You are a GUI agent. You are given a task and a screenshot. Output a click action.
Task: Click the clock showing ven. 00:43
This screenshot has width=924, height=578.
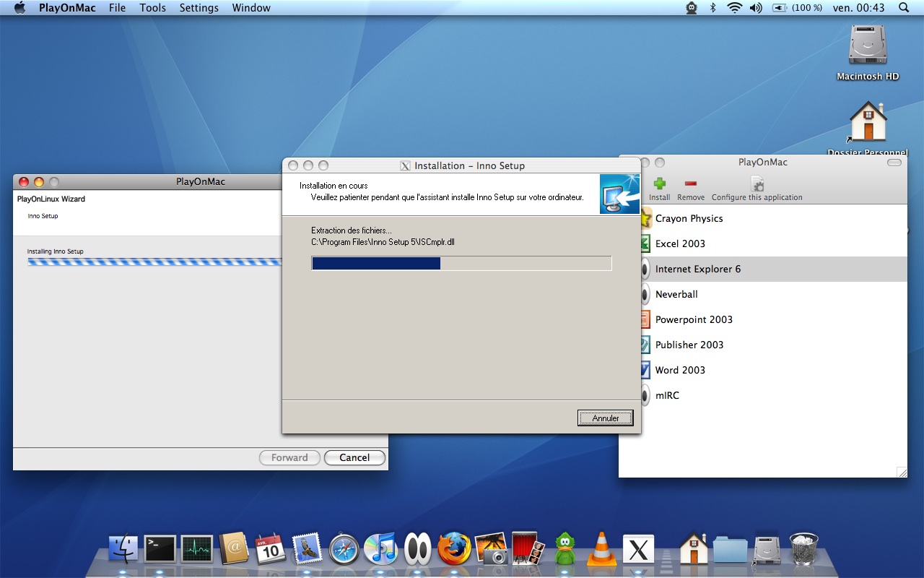pos(858,8)
